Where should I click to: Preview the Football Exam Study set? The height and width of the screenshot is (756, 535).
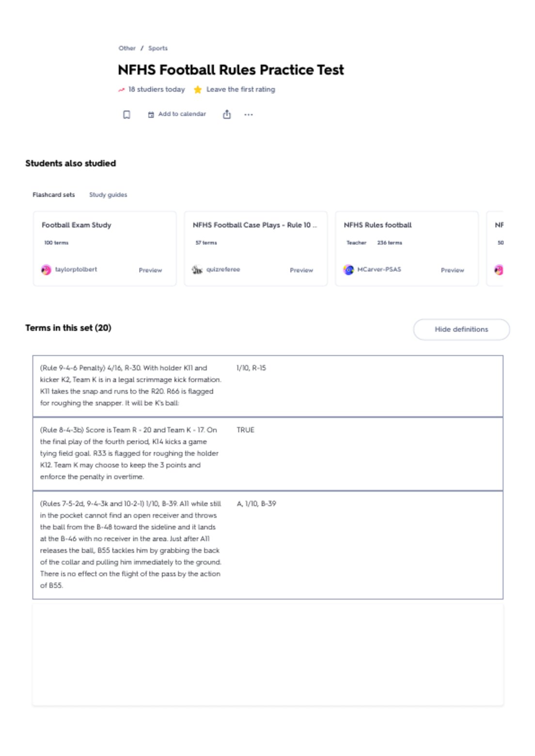tap(150, 270)
